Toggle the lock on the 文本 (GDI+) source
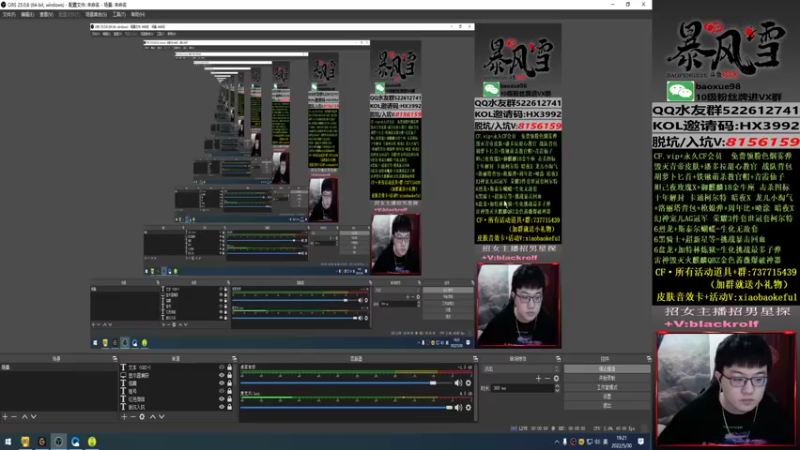 point(230,367)
